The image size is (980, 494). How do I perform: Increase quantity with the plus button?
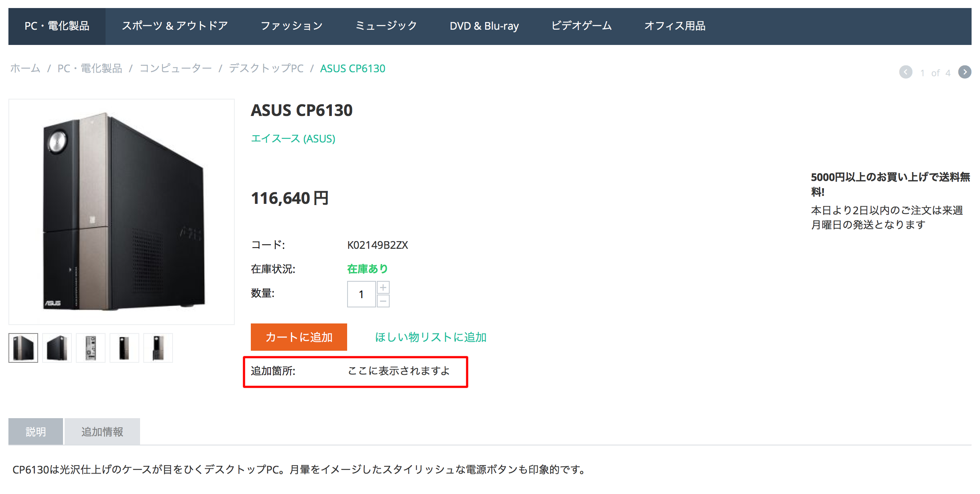tap(383, 287)
